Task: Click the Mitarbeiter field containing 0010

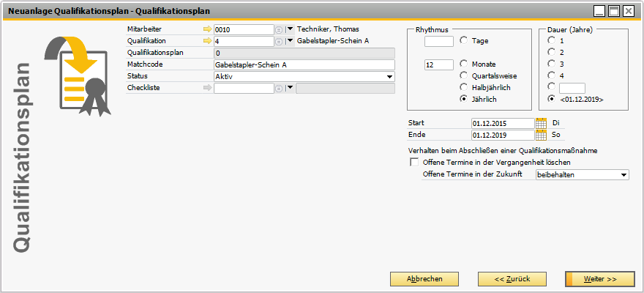Action: 244,29
